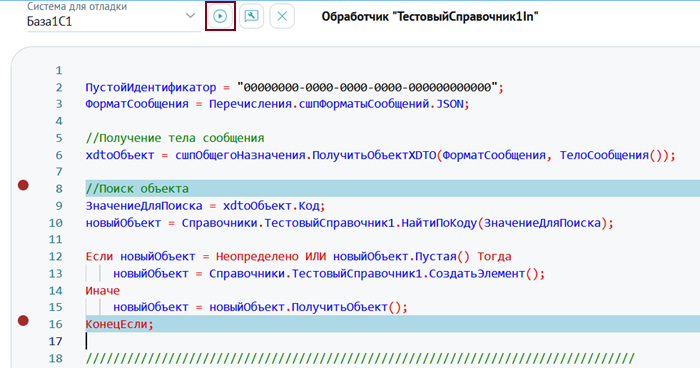Click the zero GUID string literal
This screenshot has width=700, height=368.
pyautogui.click(x=367, y=88)
